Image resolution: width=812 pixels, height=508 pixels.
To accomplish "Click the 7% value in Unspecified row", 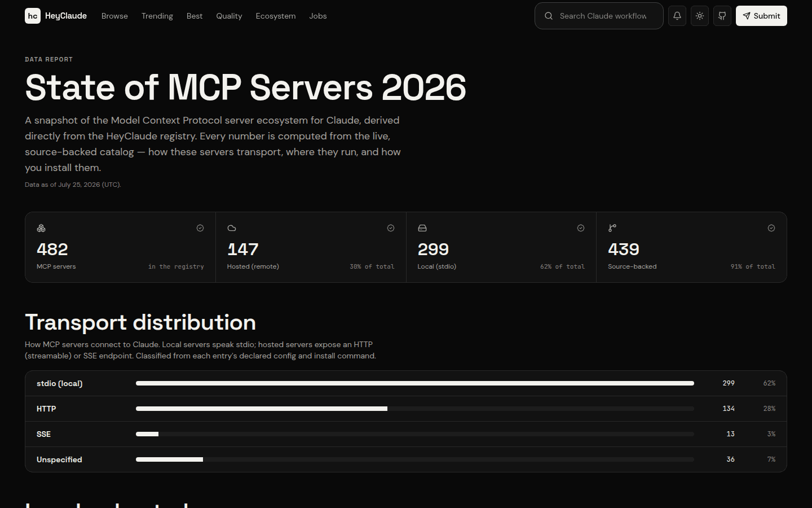I will tap(771, 459).
